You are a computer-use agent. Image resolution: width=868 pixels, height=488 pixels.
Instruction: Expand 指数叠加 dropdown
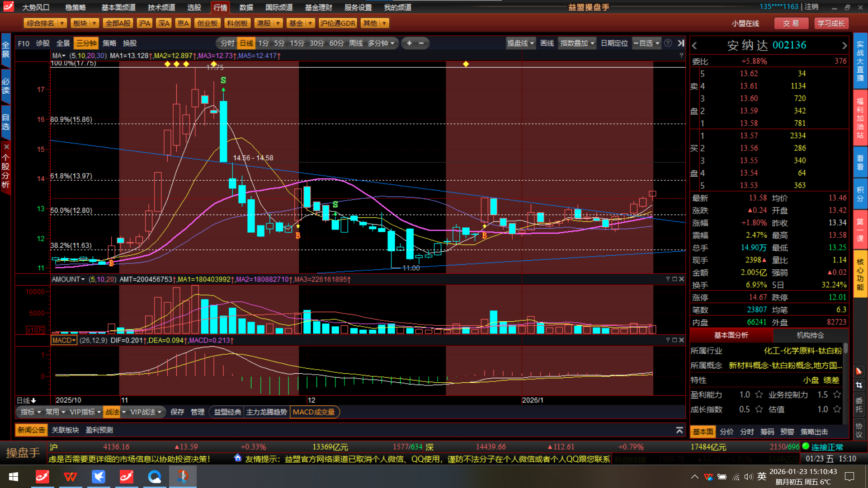tap(577, 43)
